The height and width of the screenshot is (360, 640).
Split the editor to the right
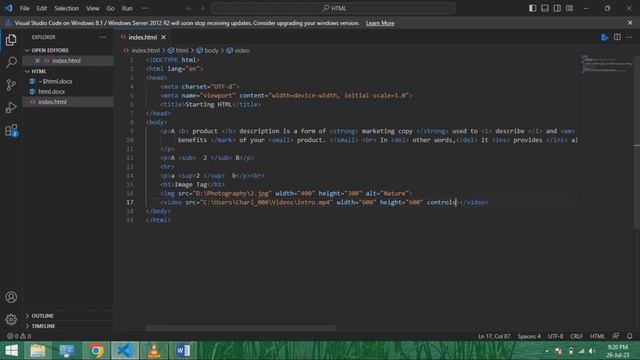(x=617, y=37)
